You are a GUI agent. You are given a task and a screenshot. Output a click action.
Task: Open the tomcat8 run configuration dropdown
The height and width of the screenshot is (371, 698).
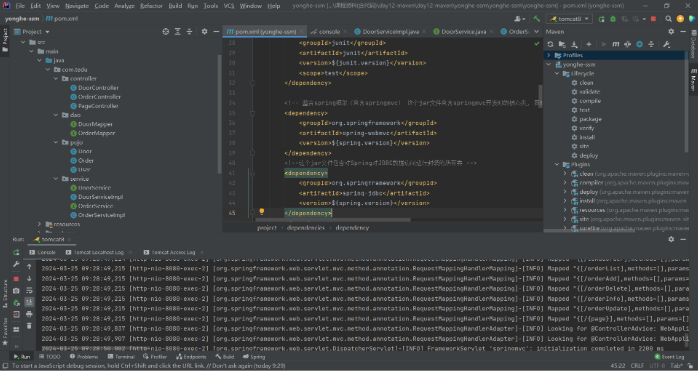[x=569, y=19]
